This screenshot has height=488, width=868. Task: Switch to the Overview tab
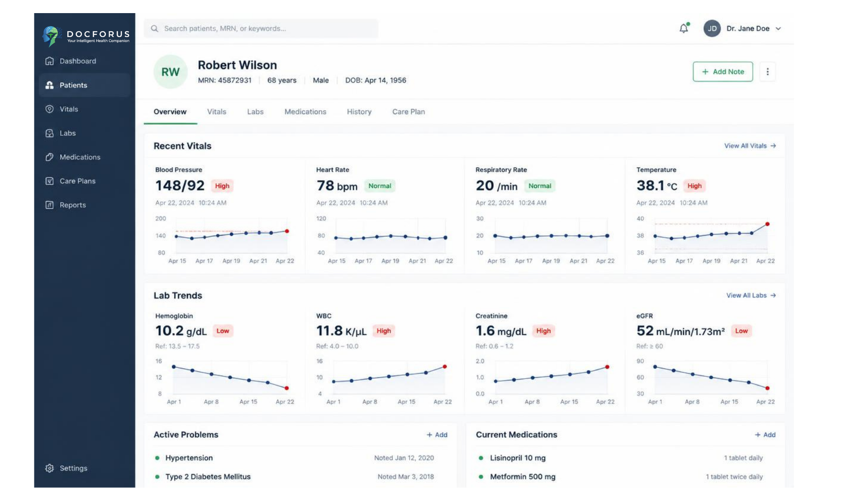(x=170, y=112)
